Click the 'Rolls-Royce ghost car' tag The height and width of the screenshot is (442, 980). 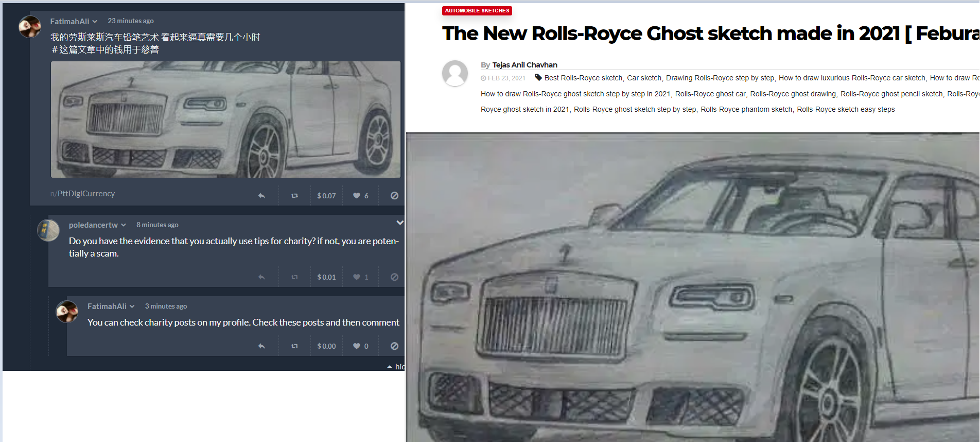[x=710, y=94]
